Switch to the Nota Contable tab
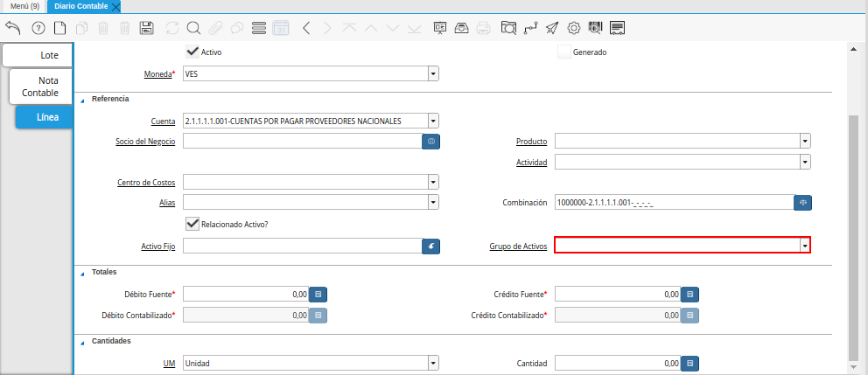Image resolution: width=868 pixels, height=375 pixels. tap(41, 87)
